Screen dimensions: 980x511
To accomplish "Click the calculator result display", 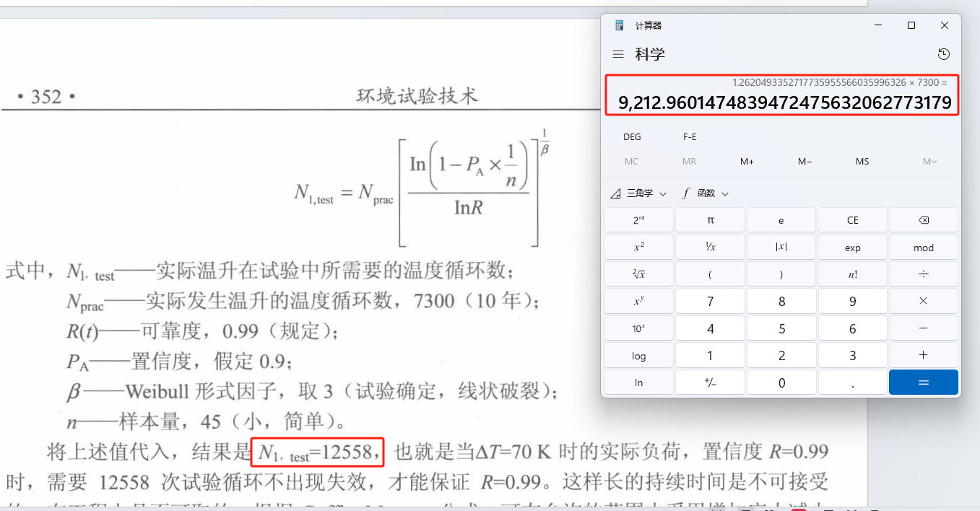I will [x=781, y=103].
